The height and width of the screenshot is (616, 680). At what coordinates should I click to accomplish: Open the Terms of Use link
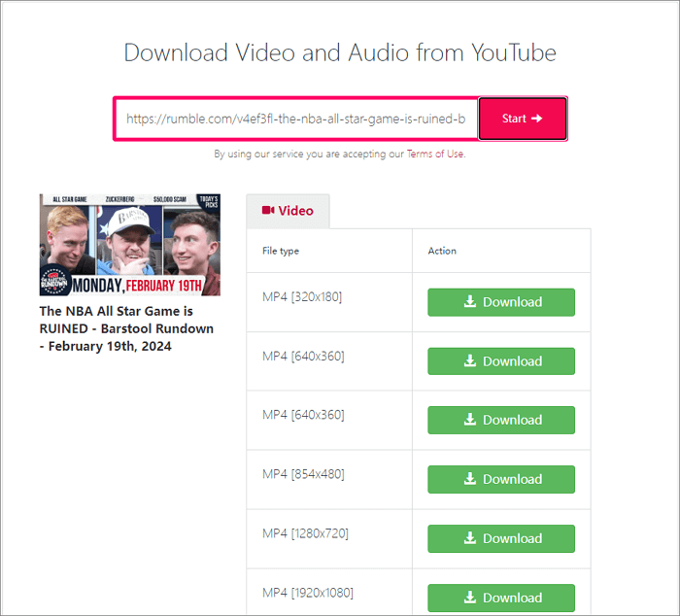point(435,154)
